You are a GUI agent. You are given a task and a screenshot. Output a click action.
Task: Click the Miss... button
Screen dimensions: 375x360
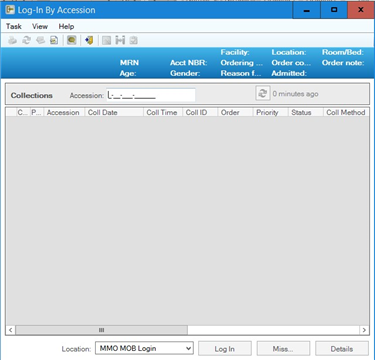pos(283,349)
